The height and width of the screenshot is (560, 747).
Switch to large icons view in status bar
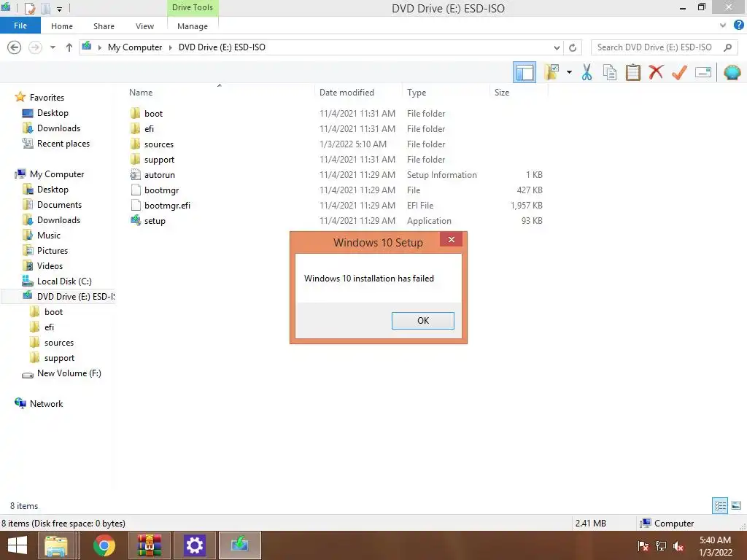[x=736, y=506]
